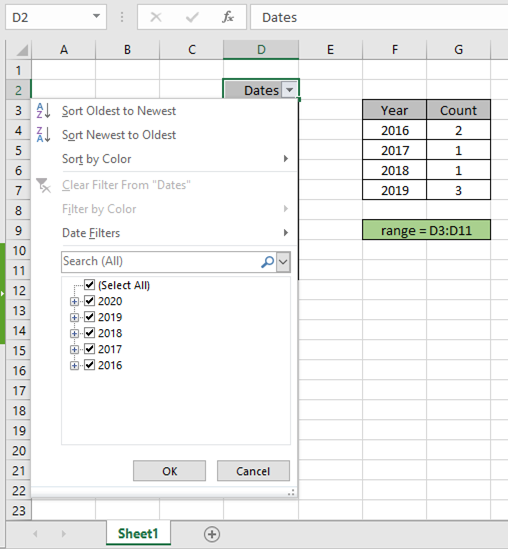Uncheck the (Select All) checkbox
508x549 pixels.
[x=90, y=285]
